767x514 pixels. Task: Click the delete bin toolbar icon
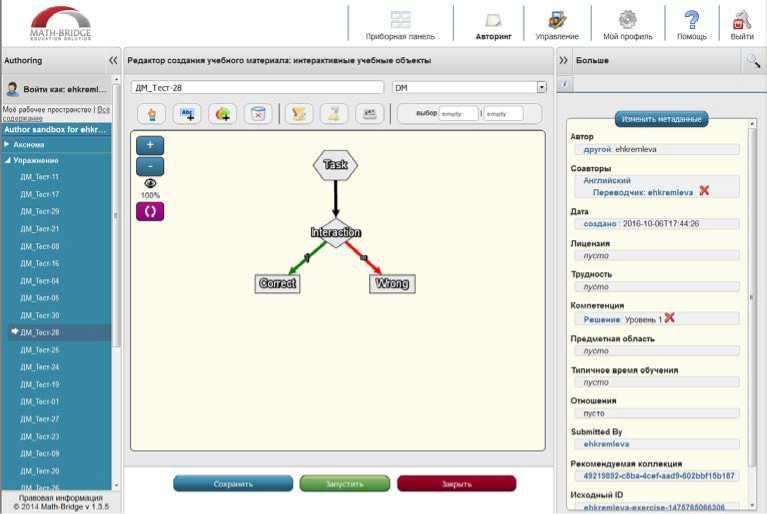(x=258, y=114)
